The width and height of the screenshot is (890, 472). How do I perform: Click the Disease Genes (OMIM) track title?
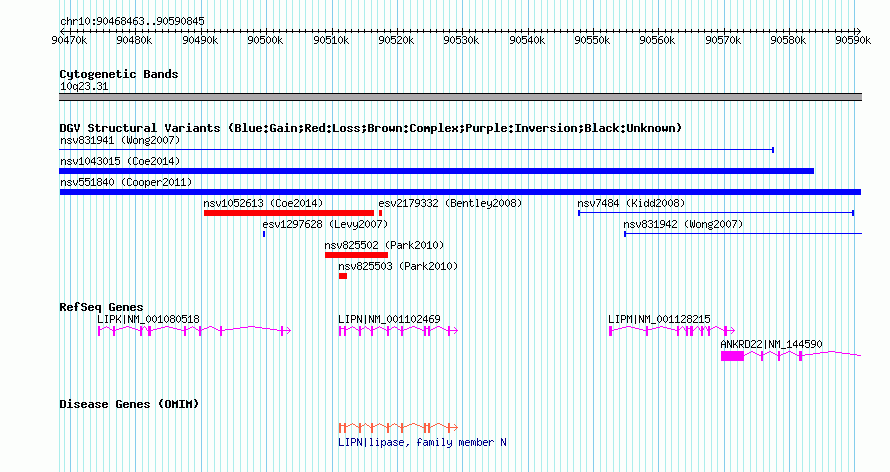pyautogui.click(x=129, y=404)
